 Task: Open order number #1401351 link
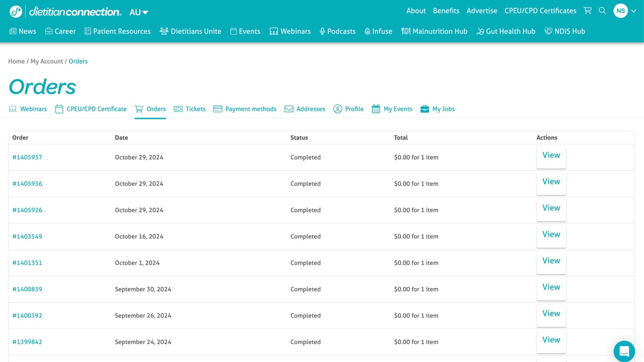click(27, 263)
